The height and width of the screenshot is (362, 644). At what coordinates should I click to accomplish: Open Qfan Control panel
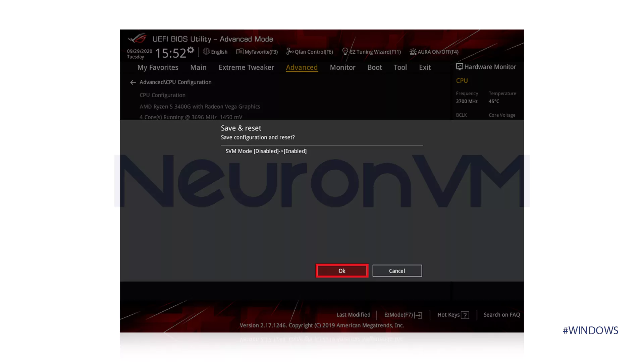310,52
